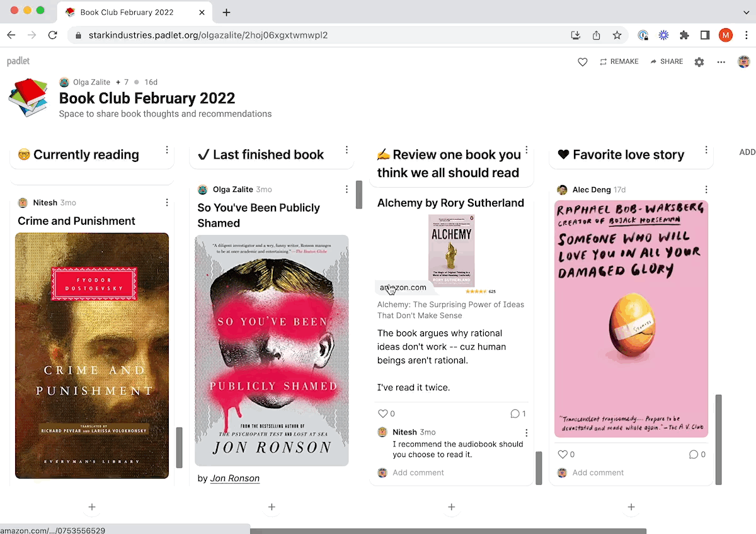756x534 pixels.
Task: Toggle the browser side panel
Action: tap(705, 35)
